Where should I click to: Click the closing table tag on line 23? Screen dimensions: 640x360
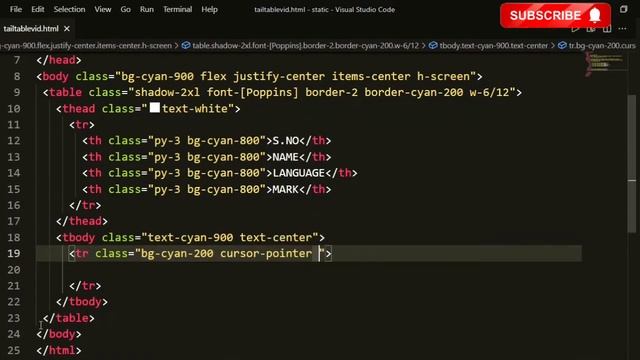[x=69, y=318]
